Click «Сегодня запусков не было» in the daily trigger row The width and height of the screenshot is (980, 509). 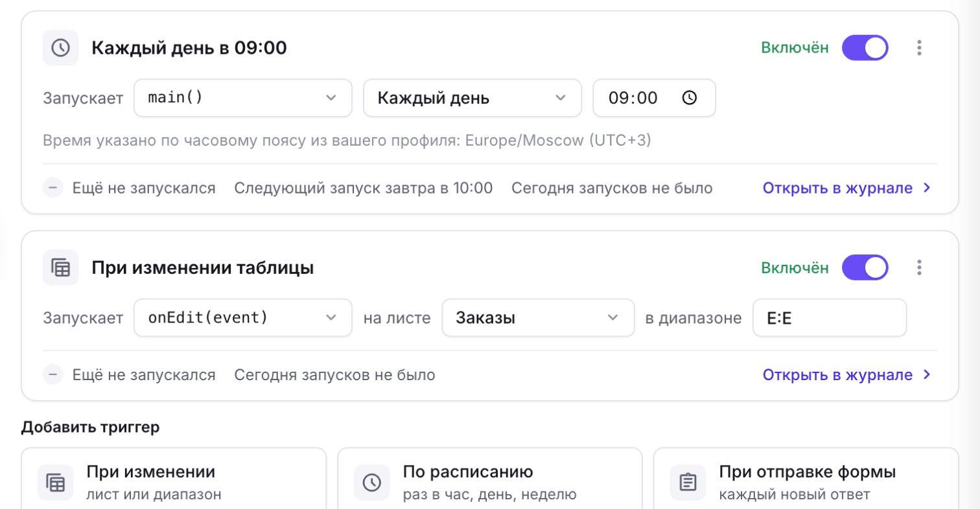612,188
